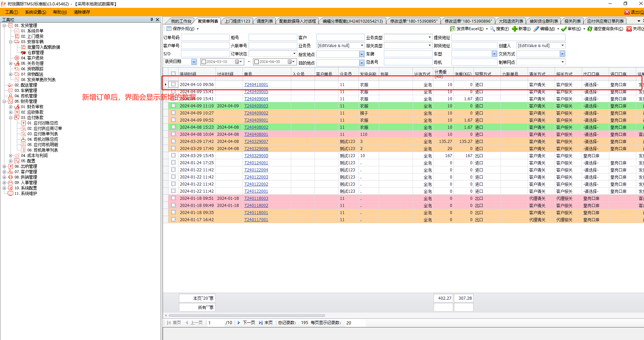Pin the 工具栏 panel with pushpin icon
This screenshot has width=644, height=340.
click(152, 20)
